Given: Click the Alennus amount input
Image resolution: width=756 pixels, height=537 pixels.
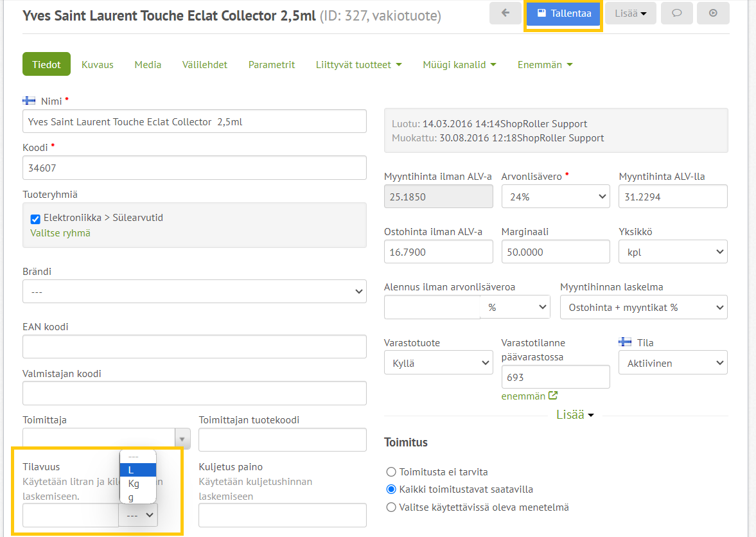Looking at the screenshot, I should pyautogui.click(x=432, y=307).
